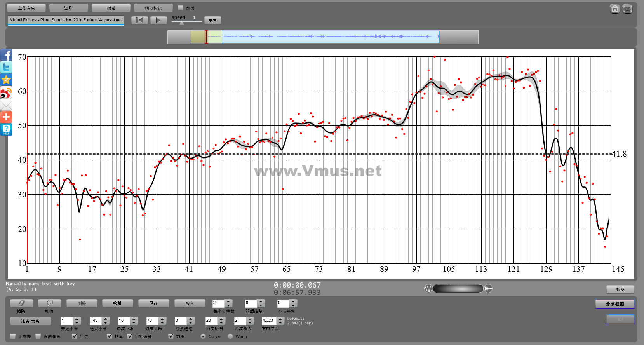Viewport: 644px width, 345px height.
Task: Enable the 翻页 page-turn checkbox
Action: click(x=181, y=8)
